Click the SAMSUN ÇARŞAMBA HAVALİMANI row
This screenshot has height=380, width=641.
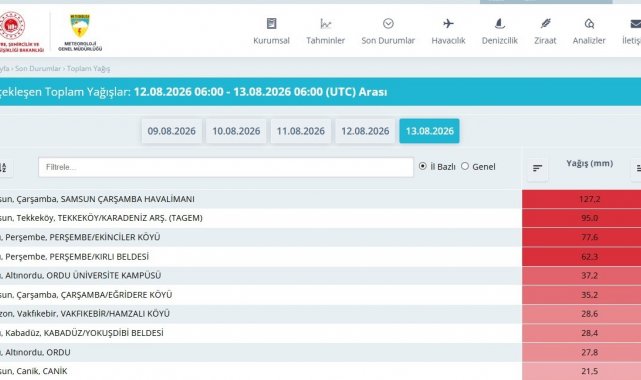pos(261,199)
